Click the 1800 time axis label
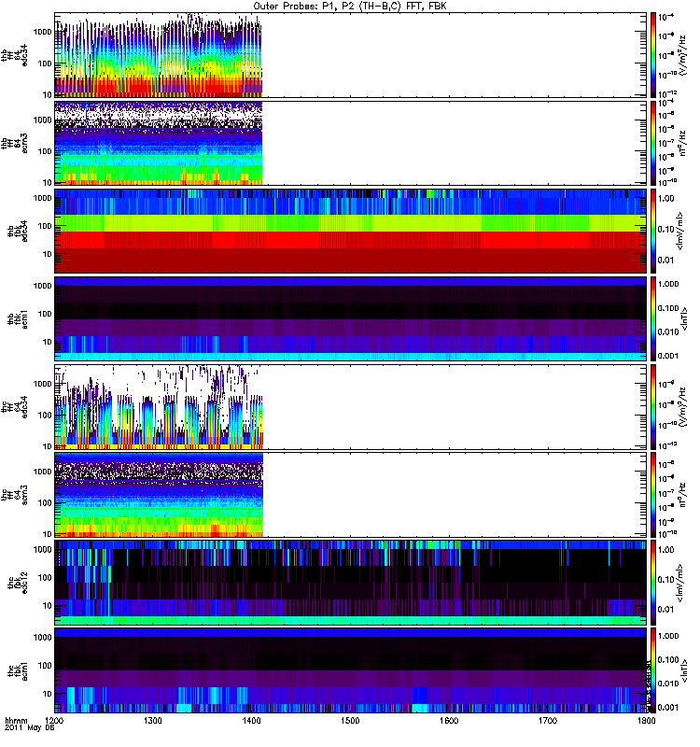The height and width of the screenshot is (747, 700). (x=647, y=720)
